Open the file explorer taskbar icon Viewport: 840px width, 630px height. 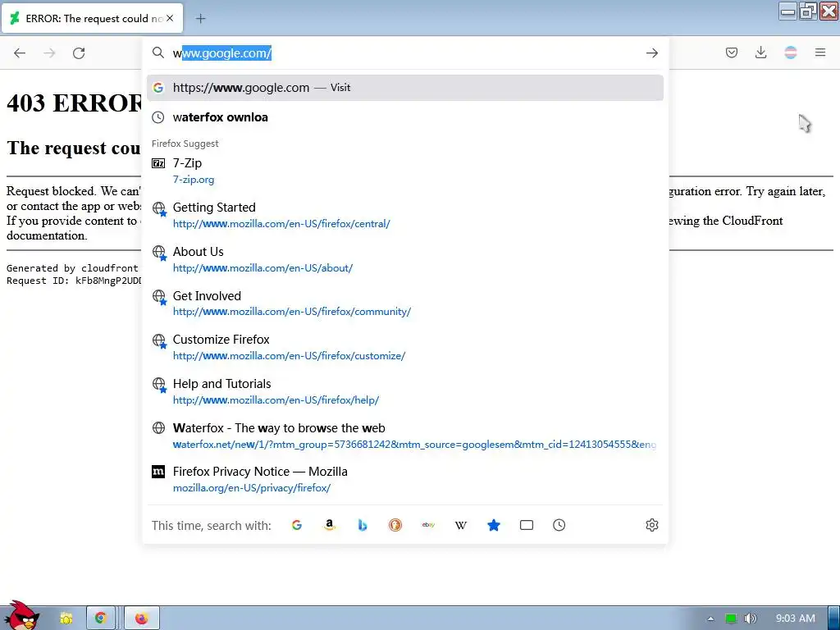tap(66, 619)
